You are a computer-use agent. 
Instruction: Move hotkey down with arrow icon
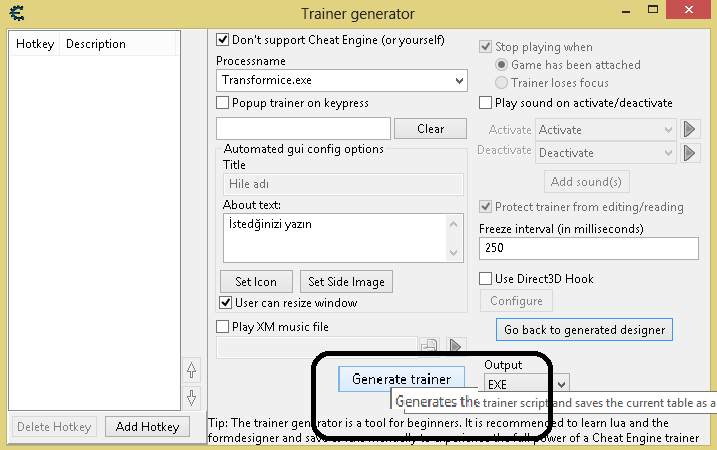pos(192,397)
